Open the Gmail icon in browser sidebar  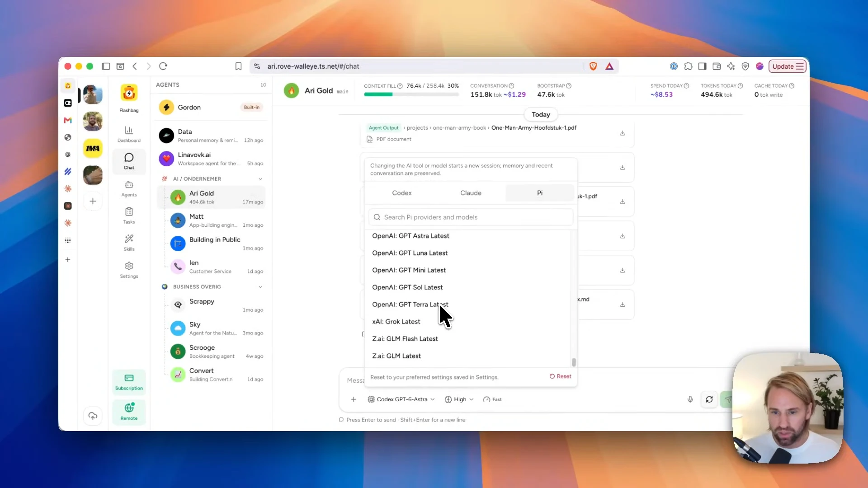68,120
